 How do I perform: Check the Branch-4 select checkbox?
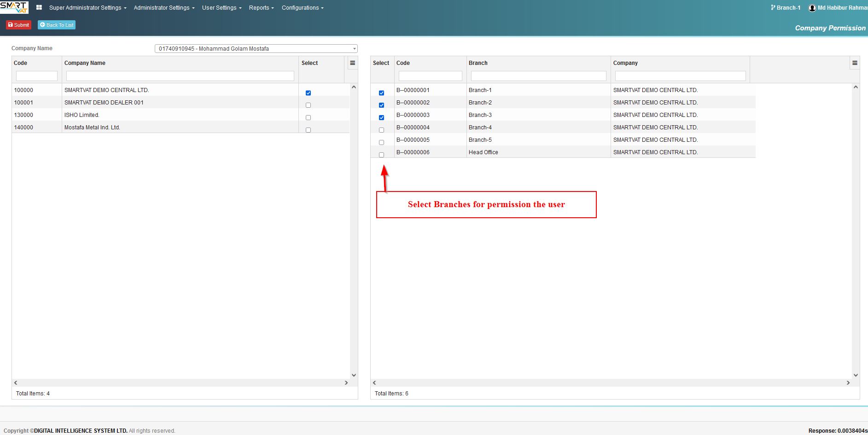tap(381, 130)
